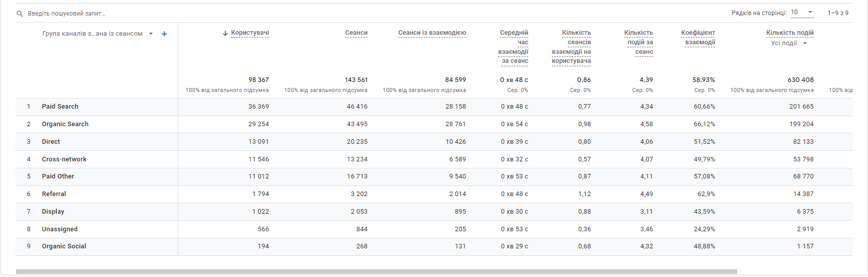Select the Cross-network row label
This screenshot has width=868, height=277.
click(64, 159)
